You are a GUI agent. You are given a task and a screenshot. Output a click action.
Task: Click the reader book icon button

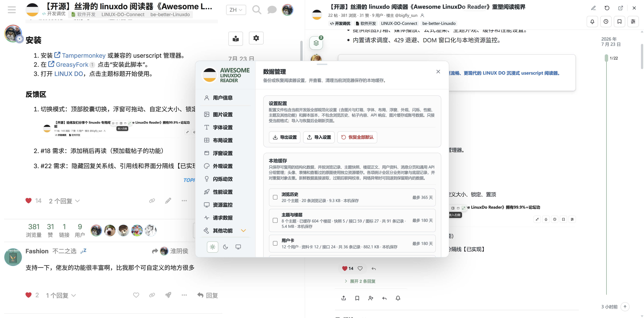click(x=236, y=39)
